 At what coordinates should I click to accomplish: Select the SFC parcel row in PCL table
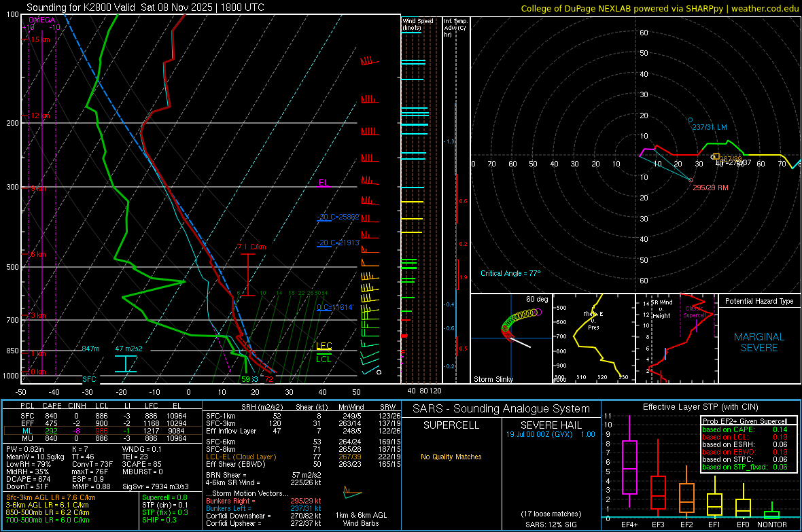(x=103, y=416)
